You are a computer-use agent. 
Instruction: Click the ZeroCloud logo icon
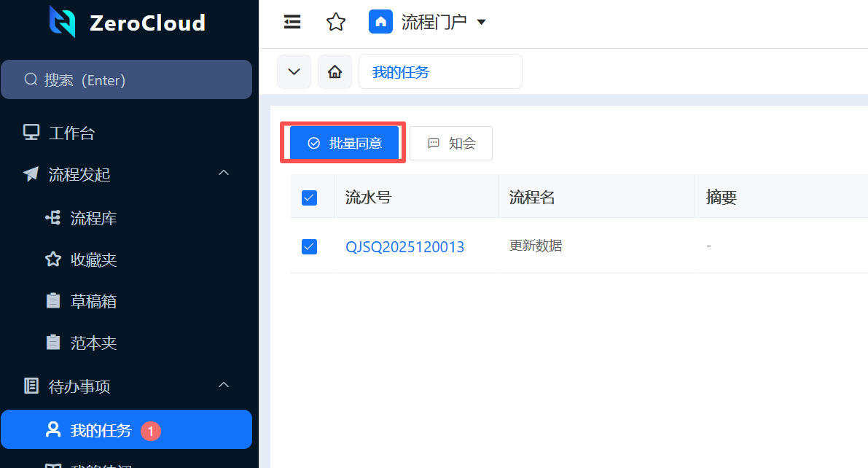[x=62, y=22]
